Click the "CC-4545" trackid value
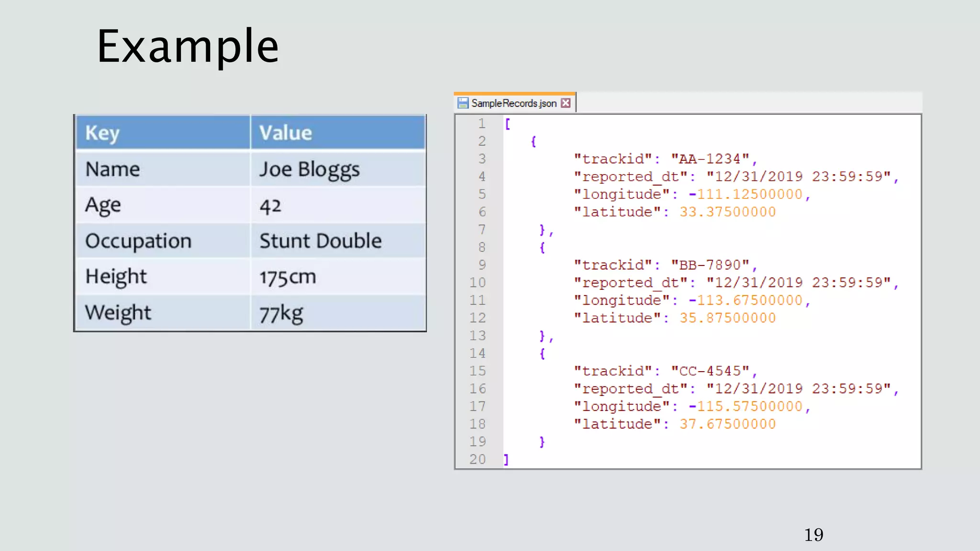 [x=710, y=371]
